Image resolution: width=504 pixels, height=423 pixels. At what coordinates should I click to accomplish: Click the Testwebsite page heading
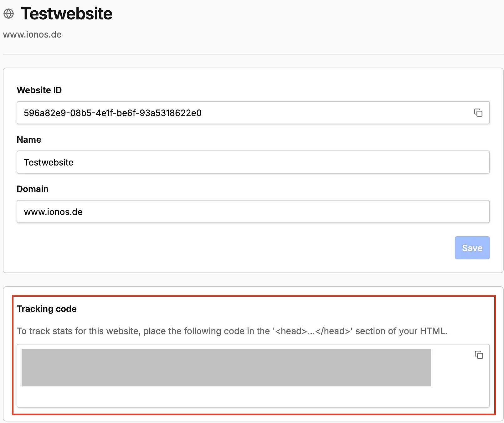pyautogui.click(x=66, y=14)
